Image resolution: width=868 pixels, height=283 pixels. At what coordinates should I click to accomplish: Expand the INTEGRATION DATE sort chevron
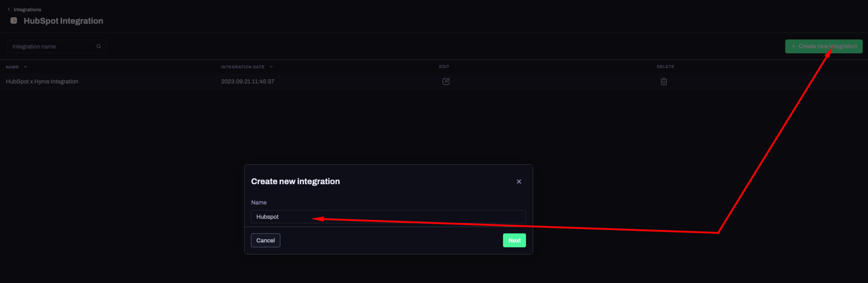(271, 67)
